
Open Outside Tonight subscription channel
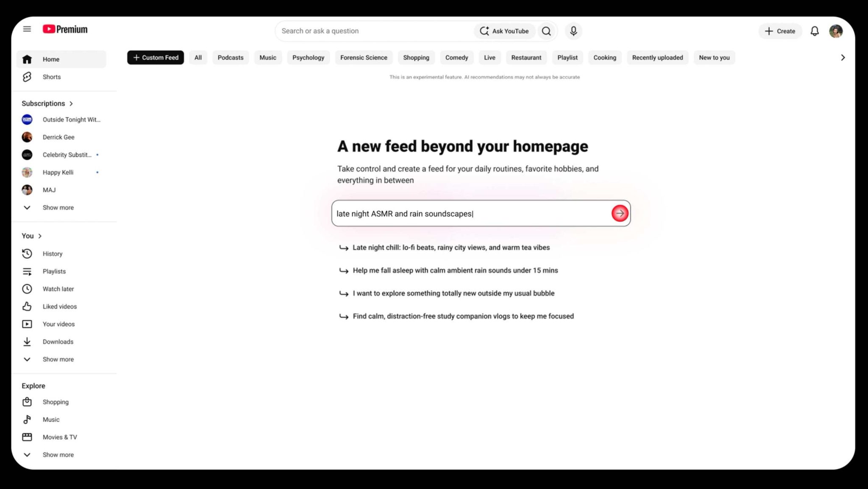[x=61, y=120]
